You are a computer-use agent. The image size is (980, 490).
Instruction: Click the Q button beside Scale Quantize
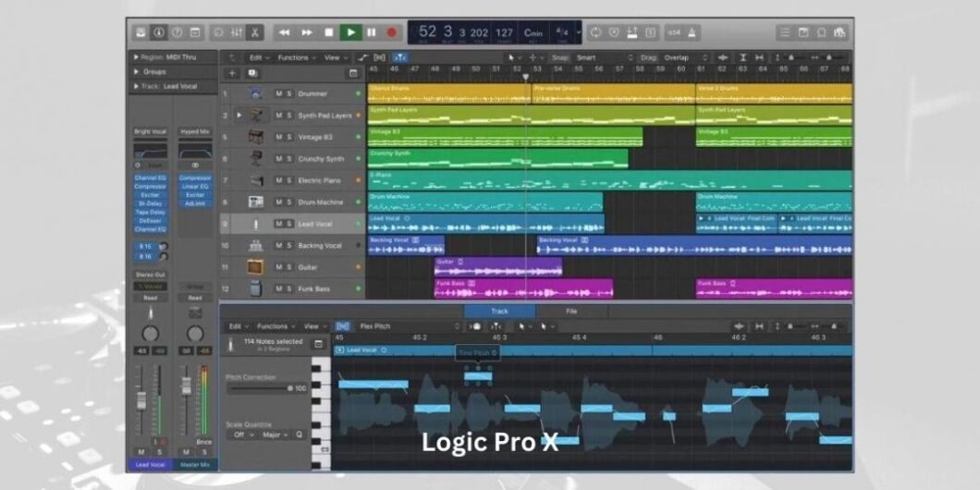[x=299, y=434]
